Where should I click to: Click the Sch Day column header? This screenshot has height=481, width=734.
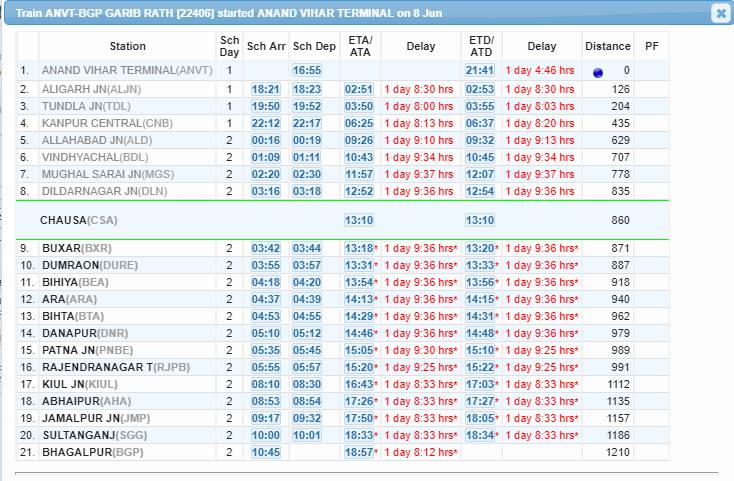229,46
